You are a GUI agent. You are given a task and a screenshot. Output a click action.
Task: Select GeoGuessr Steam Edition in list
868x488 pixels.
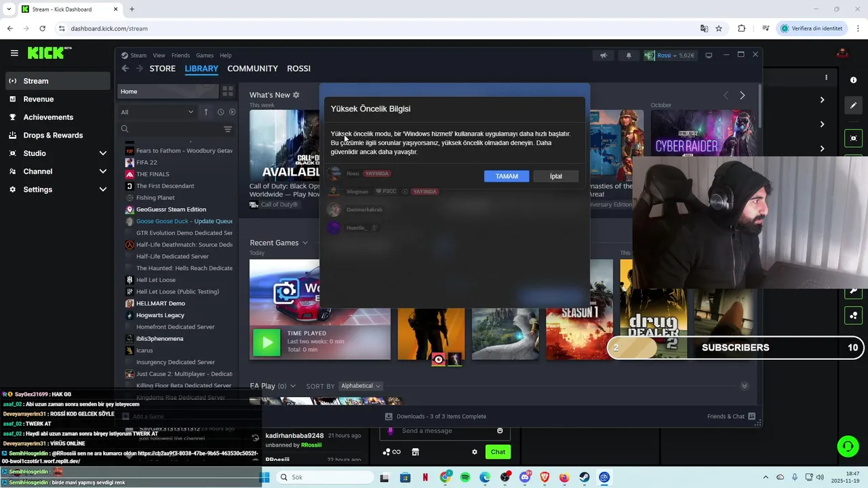point(171,209)
